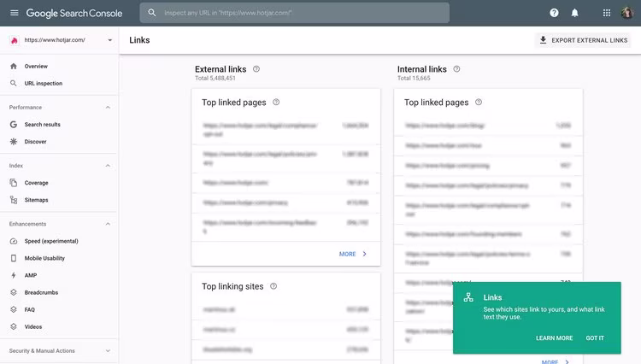Click the FAQ layers icon
Viewport: 641px width, 364px height.
click(x=14, y=309)
